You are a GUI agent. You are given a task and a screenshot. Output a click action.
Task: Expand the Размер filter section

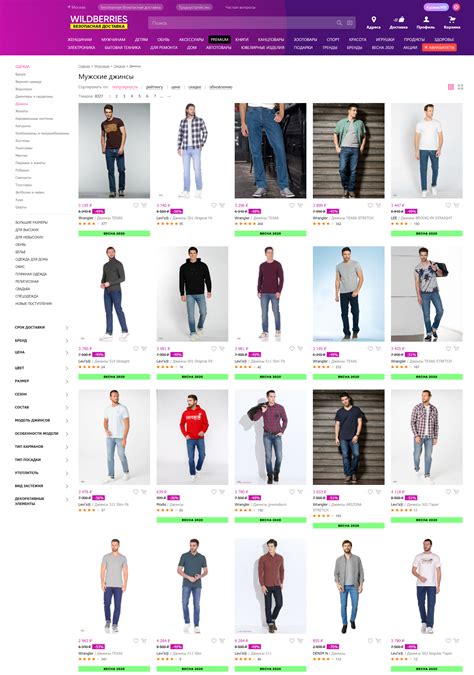[41, 381]
